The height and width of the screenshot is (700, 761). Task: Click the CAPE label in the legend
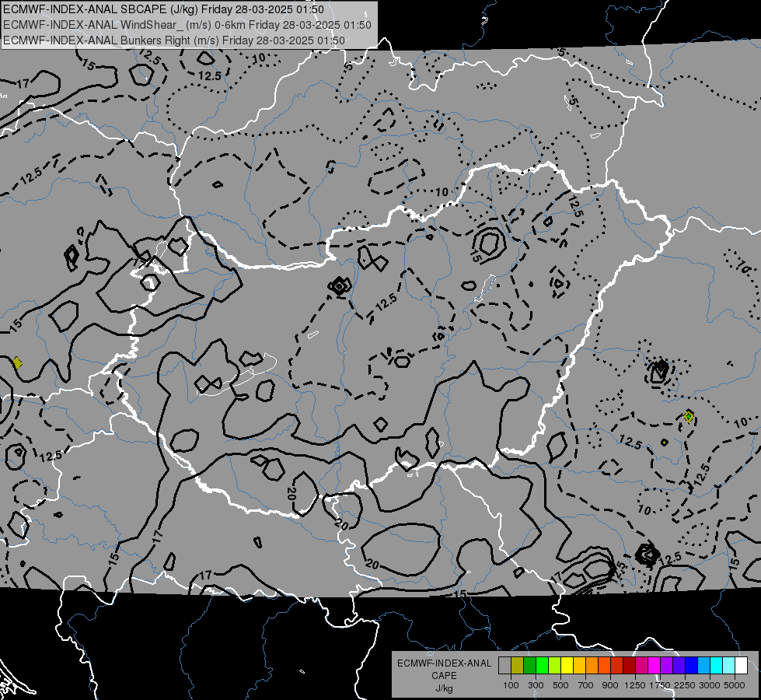(444, 675)
